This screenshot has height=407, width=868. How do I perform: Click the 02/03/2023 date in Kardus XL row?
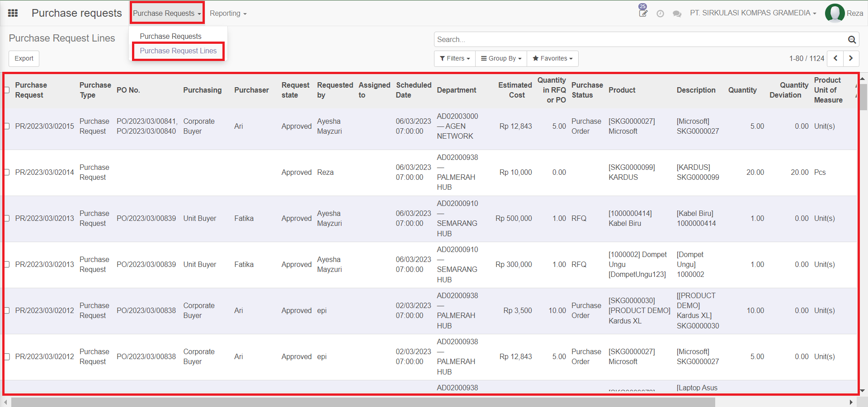[x=414, y=310]
